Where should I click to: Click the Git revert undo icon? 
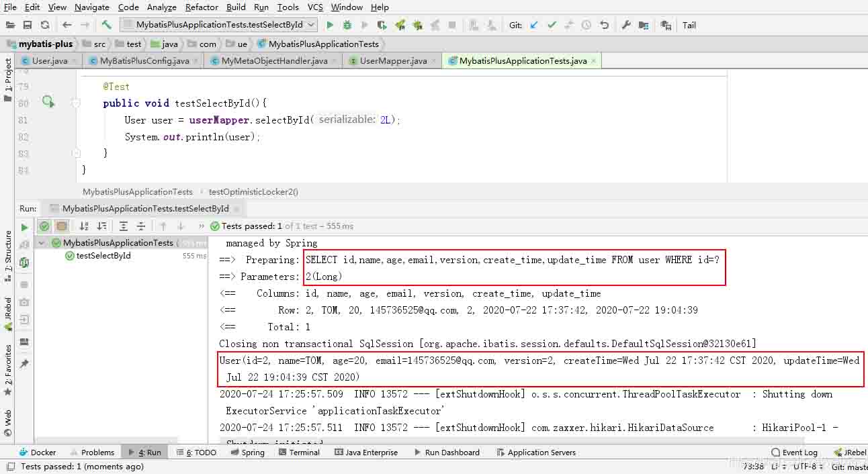[604, 25]
